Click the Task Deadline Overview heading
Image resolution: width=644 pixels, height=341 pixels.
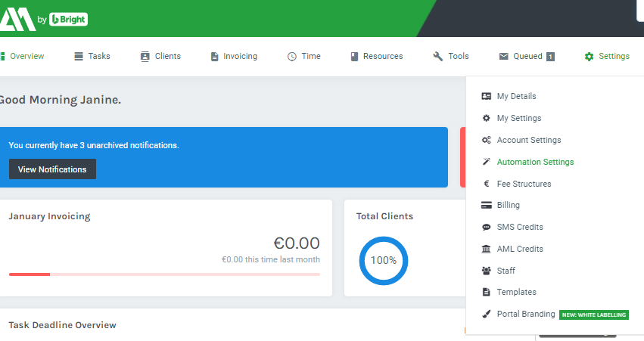coord(62,325)
